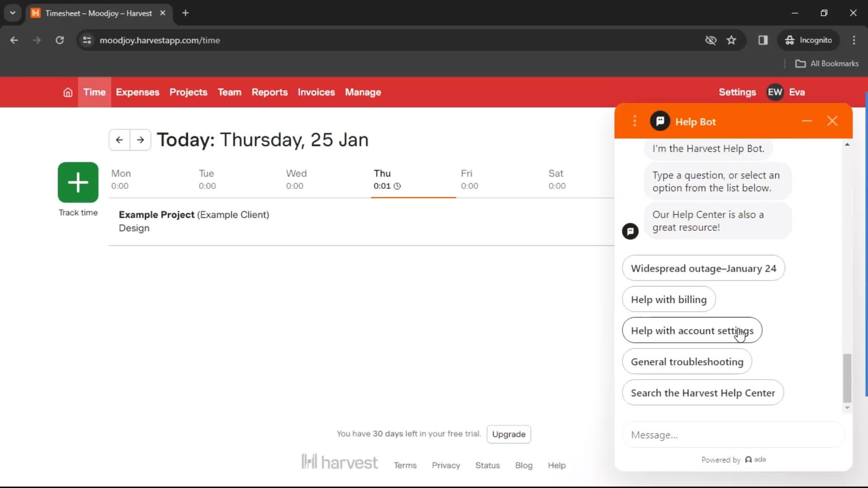Reload the page
Image resolution: width=868 pixels, height=488 pixels.
[x=60, y=40]
